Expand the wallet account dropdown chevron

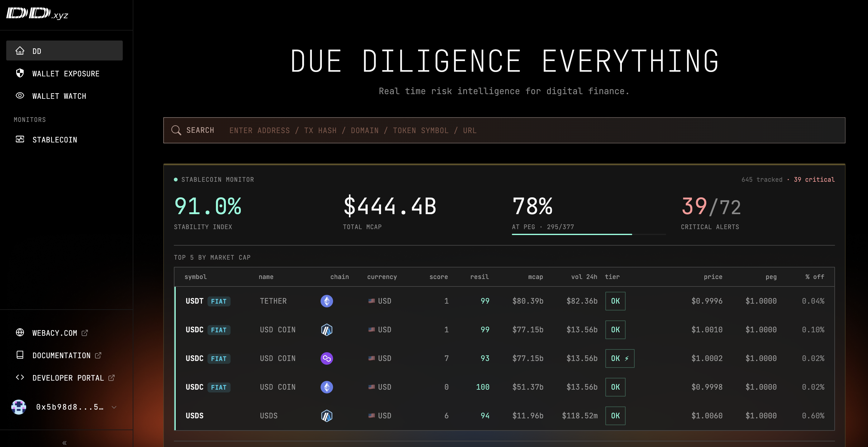[114, 407]
